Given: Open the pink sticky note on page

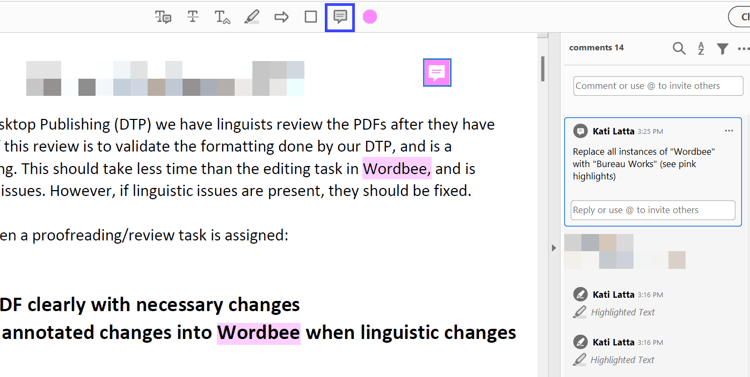Looking at the screenshot, I should [437, 73].
